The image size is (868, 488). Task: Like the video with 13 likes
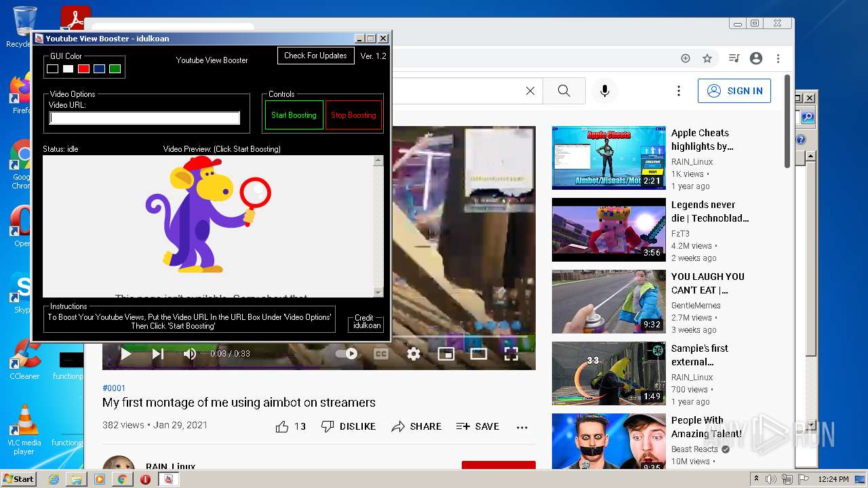pyautogui.click(x=290, y=426)
